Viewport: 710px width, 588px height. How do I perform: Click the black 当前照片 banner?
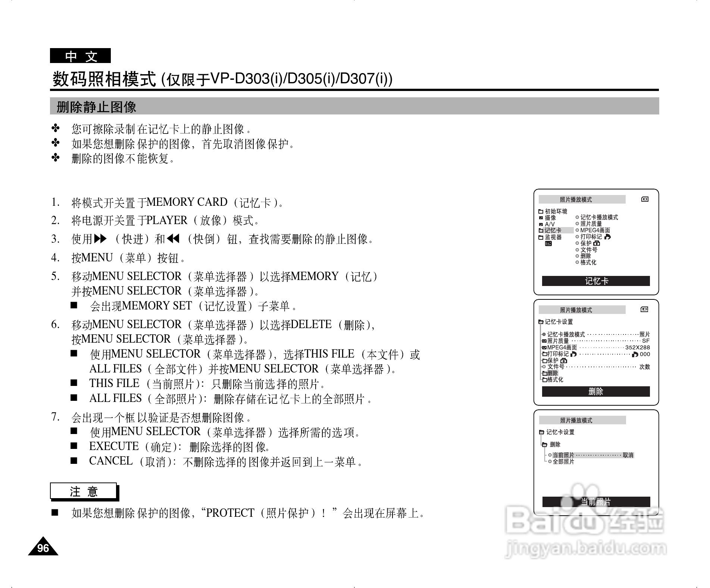click(x=596, y=502)
